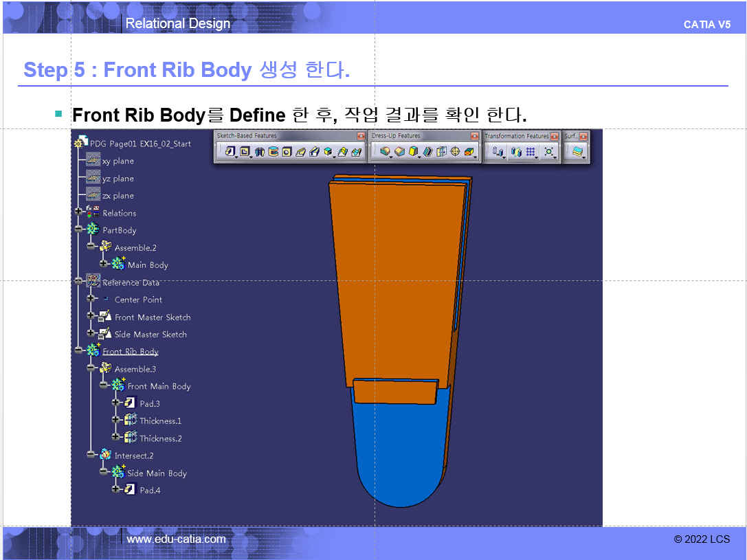Collapse the Intersect.2 node

click(x=91, y=455)
